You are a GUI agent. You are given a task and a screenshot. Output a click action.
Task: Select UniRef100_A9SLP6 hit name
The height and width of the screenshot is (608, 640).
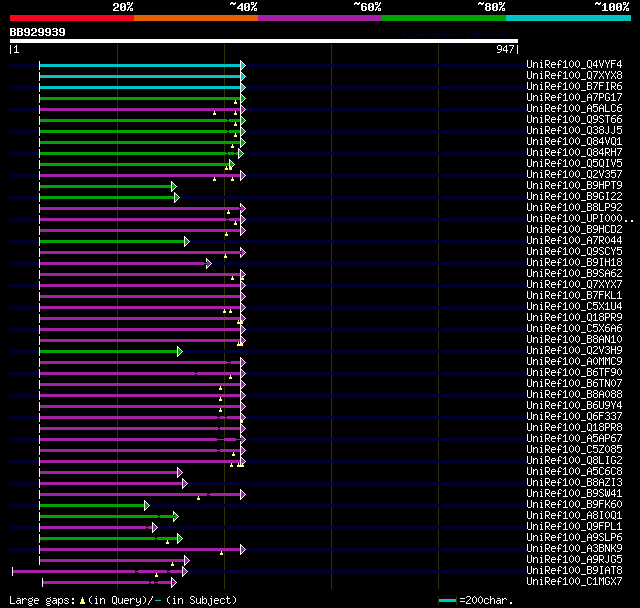574,538
